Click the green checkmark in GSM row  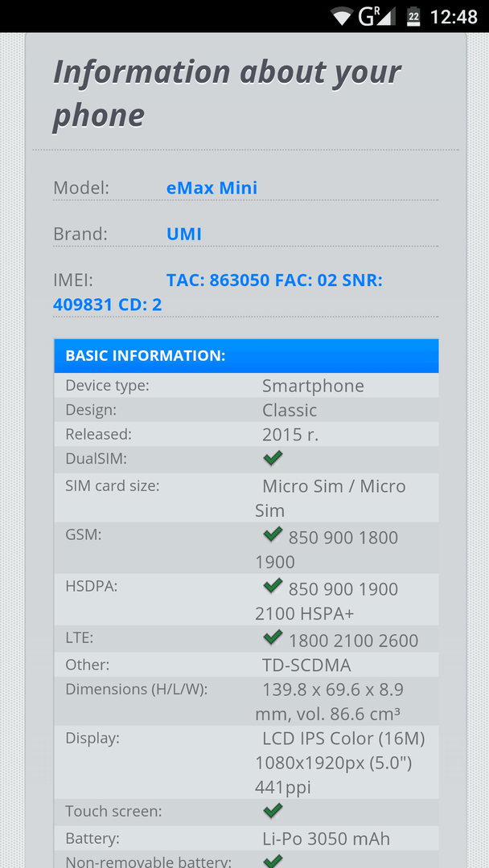click(x=273, y=534)
